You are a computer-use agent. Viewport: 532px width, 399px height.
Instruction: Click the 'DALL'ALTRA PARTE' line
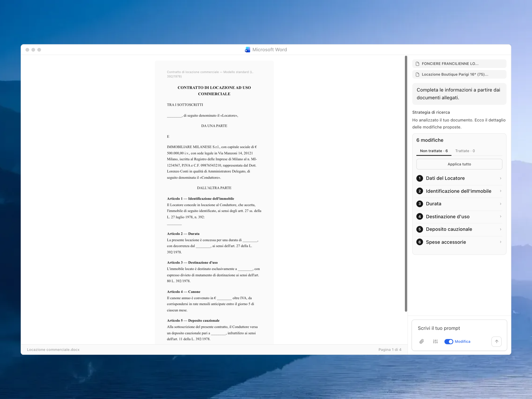coord(214,188)
